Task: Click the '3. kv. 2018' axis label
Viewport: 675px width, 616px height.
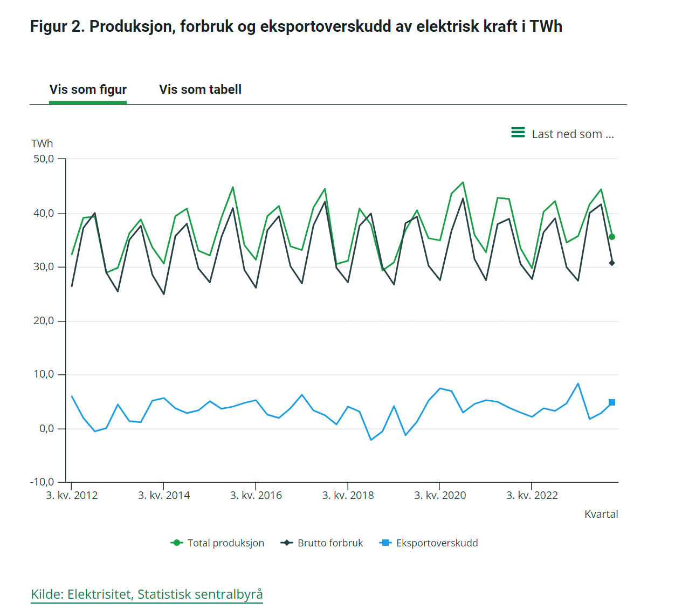Action: click(x=348, y=495)
